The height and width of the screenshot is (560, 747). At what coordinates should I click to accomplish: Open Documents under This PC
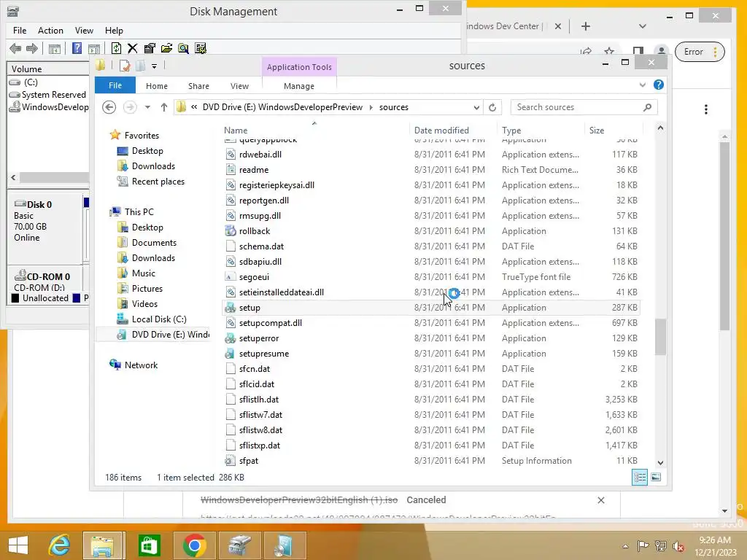coord(154,242)
